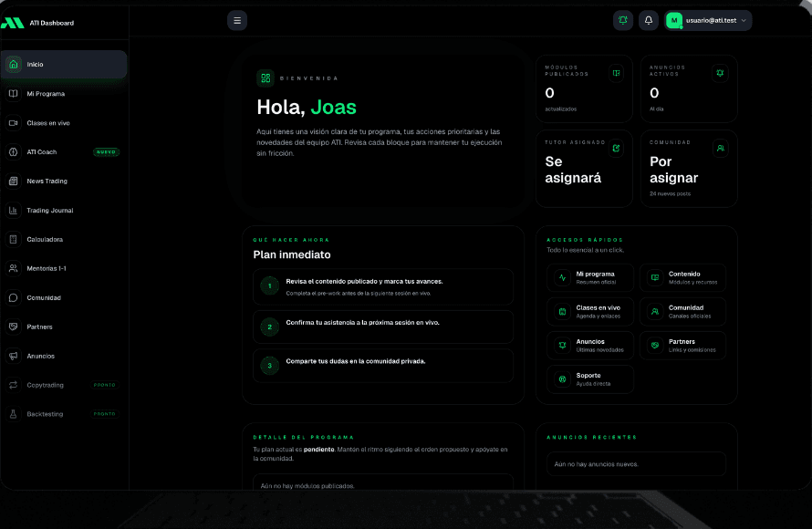Click the ATI Coach sidebar icon
Screen dimensions: 812x529
(x=14, y=151)
